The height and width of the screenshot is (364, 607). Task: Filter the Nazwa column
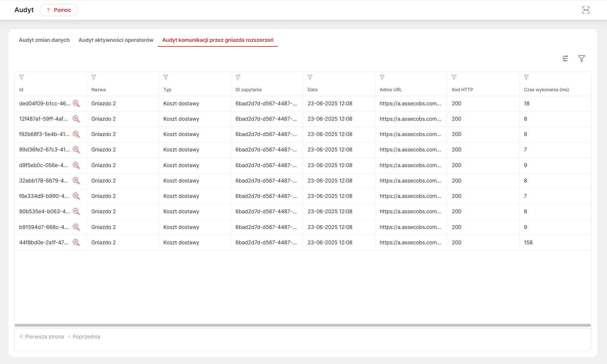coord(94,77)
